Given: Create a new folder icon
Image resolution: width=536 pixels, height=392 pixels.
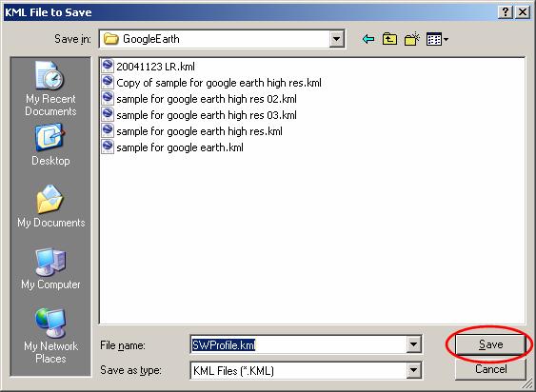Looking at the screenshot, I should point(411,39).
